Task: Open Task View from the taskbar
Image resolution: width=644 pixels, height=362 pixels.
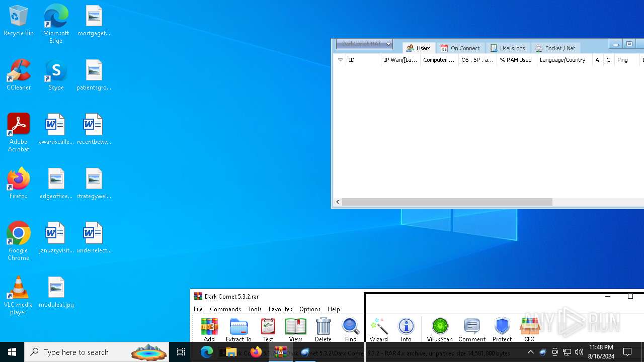Action: (181, 352)
